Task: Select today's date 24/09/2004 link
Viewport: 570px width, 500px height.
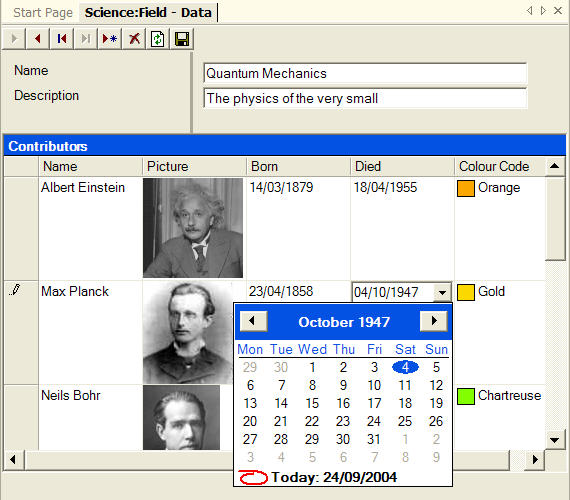Action: pos(334,477)
